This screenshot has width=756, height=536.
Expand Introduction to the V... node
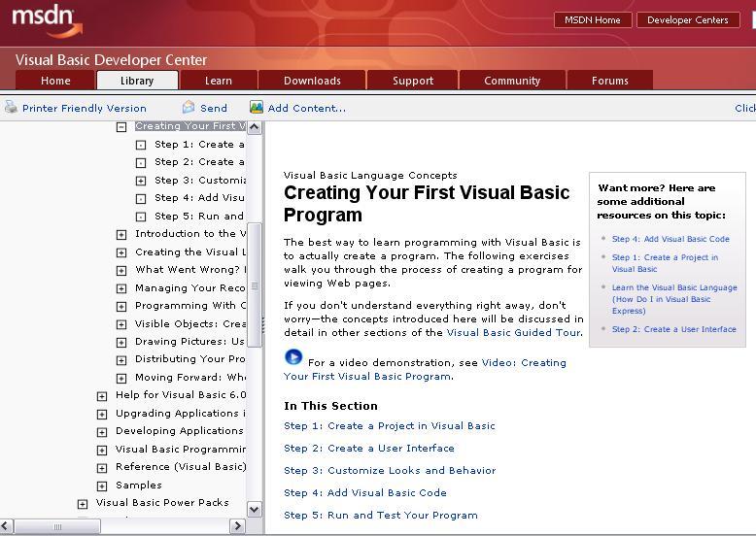tap(121, 235)
